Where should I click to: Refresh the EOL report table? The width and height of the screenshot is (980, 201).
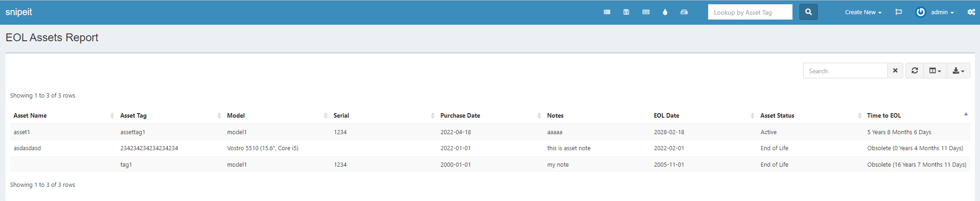point(915,71)
